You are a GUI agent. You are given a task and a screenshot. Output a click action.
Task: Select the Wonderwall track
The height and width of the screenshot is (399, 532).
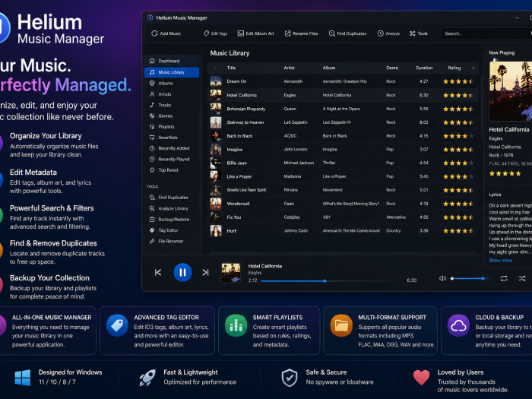point(343,204)
